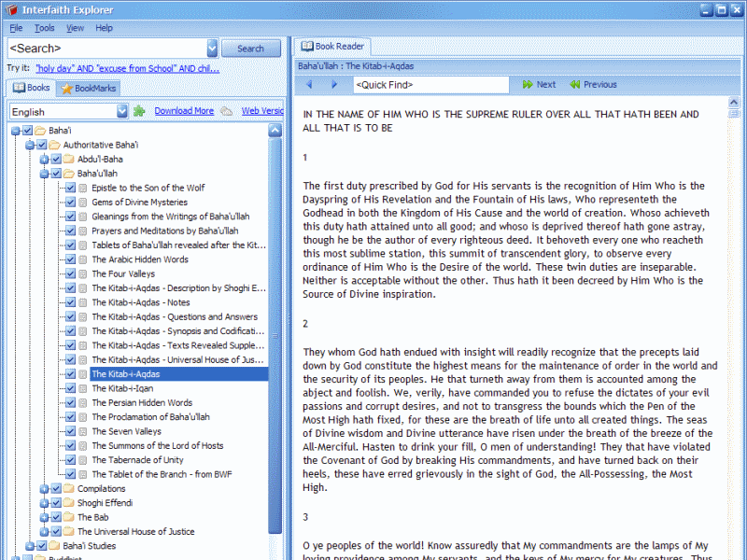Open the Help menu

(104, 28)
